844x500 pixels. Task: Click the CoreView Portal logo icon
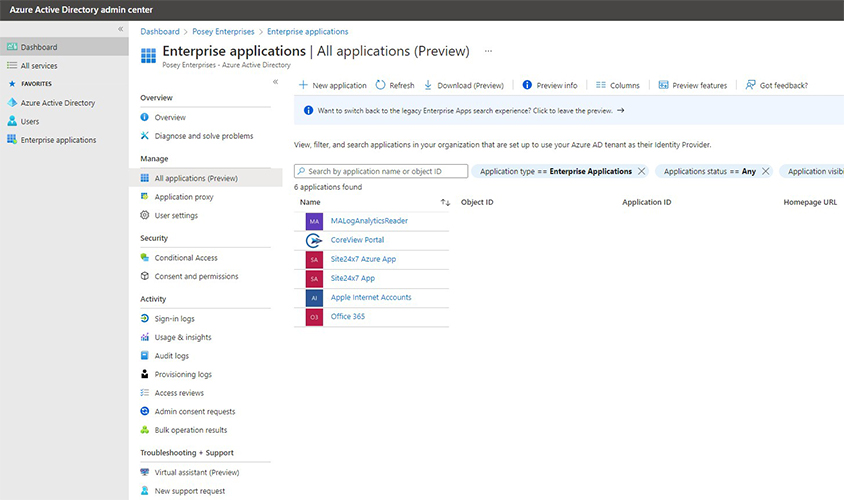coord(314,240)
